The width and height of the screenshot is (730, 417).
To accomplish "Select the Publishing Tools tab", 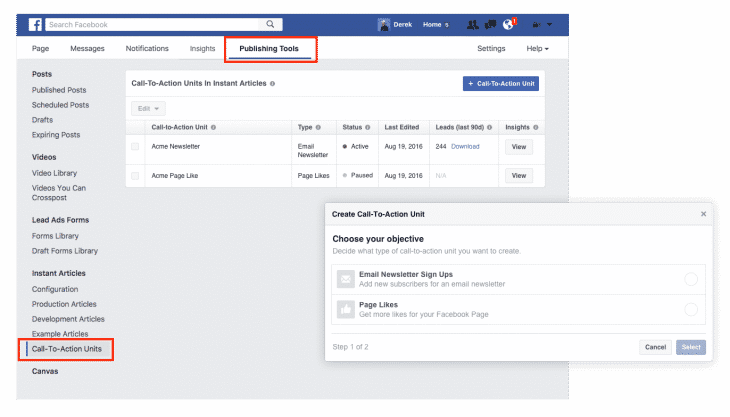I will click(269, 48).
